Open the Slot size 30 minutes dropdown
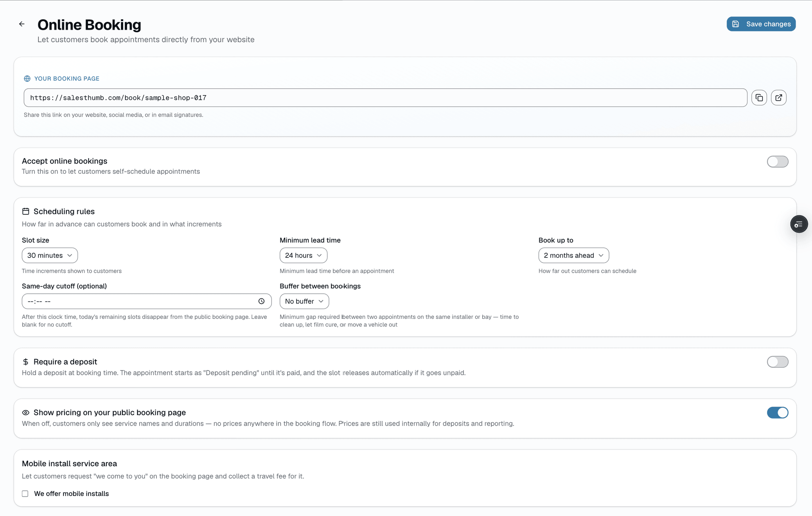812x516 pixels. click(50, 255)
